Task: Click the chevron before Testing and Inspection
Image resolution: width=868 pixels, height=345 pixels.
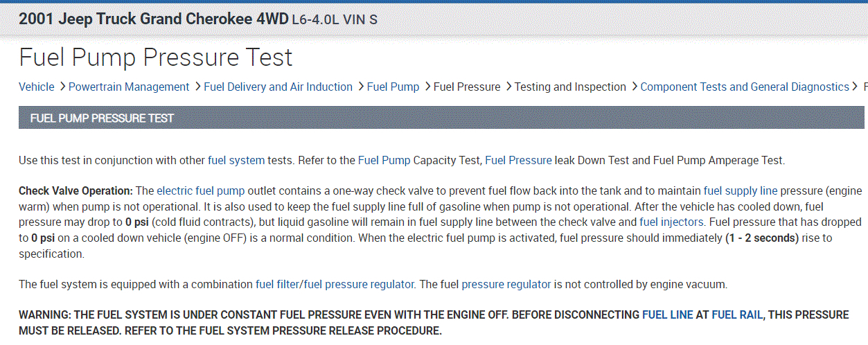Action: click(x=508, y=87)
